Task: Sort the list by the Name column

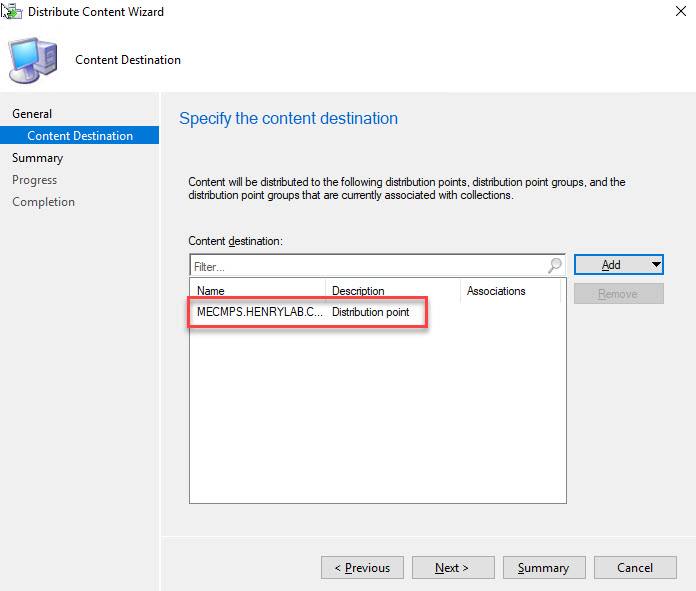Action: click(x=258, y=291)
